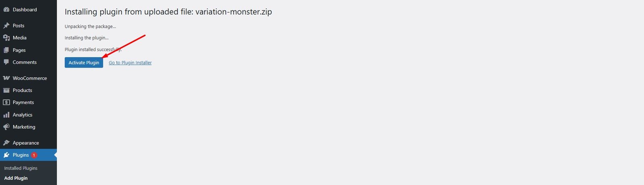644x185 pixels.
Task: Open the Marketing menu label
Action: click(x=24, y=127)
